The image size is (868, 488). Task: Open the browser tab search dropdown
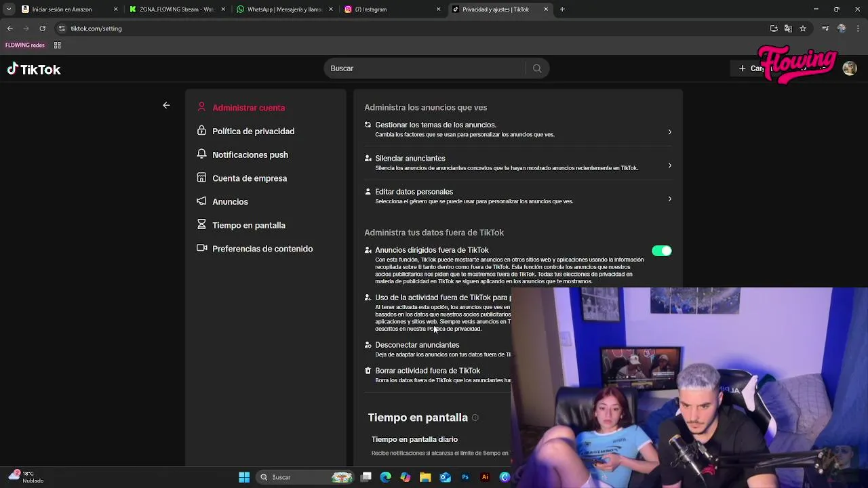(9, 9)
